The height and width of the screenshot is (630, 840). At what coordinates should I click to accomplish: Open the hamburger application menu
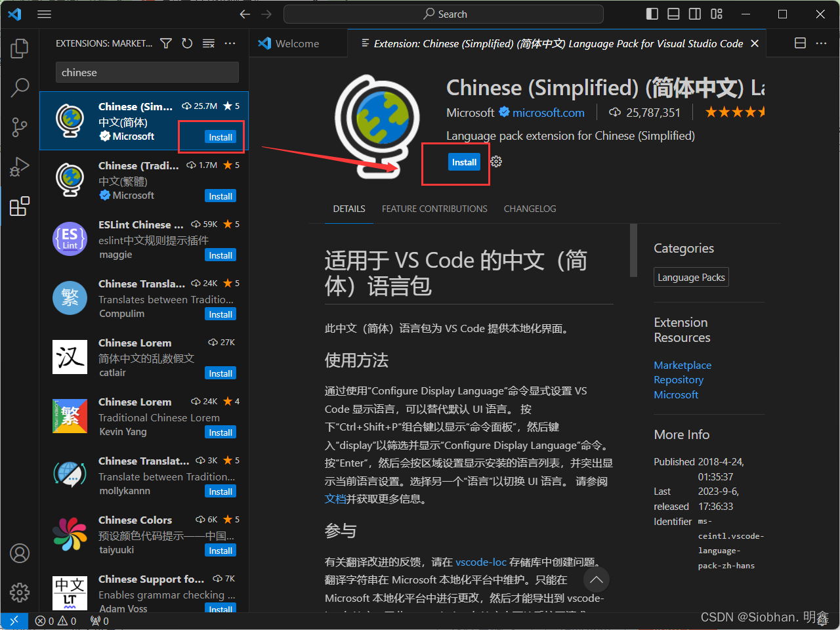click(x=44, y=14)
